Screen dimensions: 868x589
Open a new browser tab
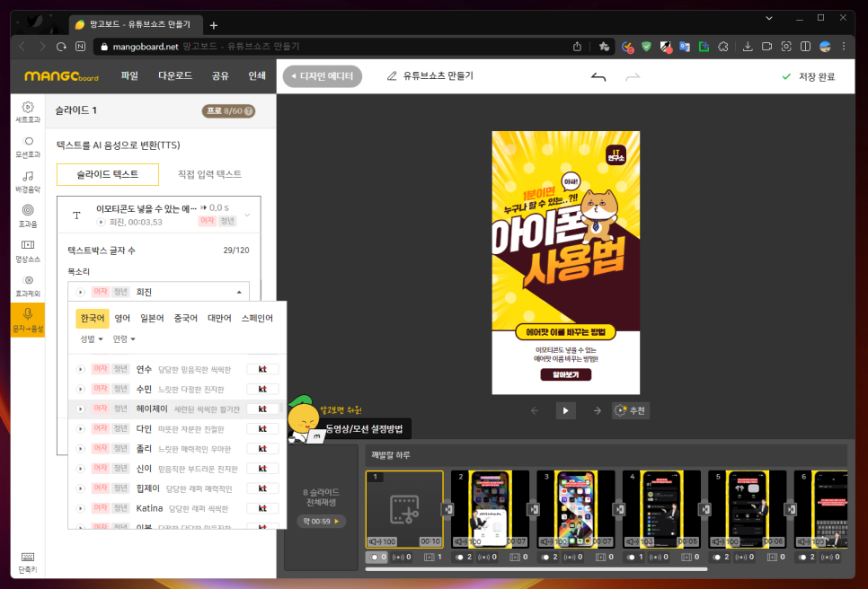click(214, 25)
